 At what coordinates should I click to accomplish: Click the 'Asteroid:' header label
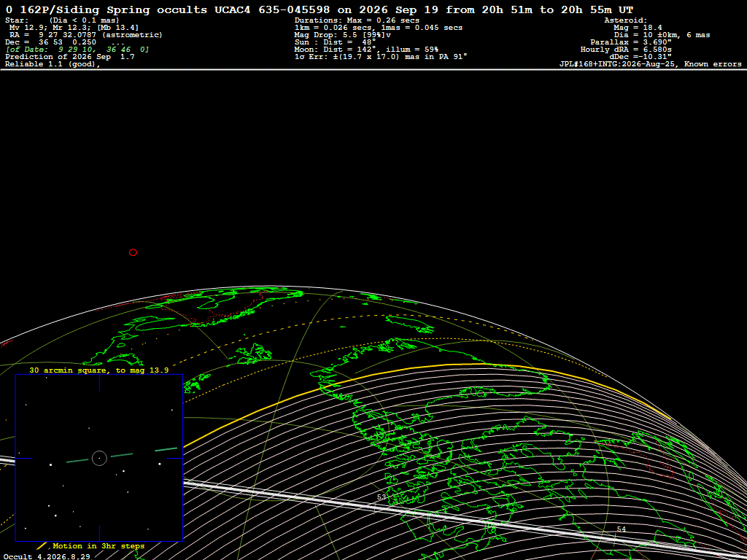click(625, 20)
